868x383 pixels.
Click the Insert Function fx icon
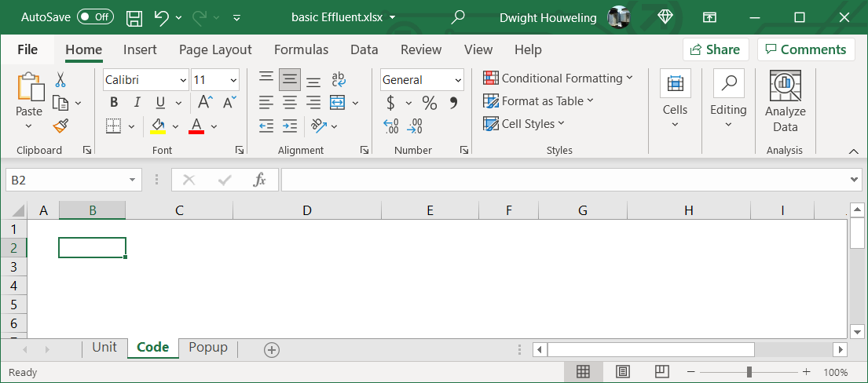[x=259, y=181]
